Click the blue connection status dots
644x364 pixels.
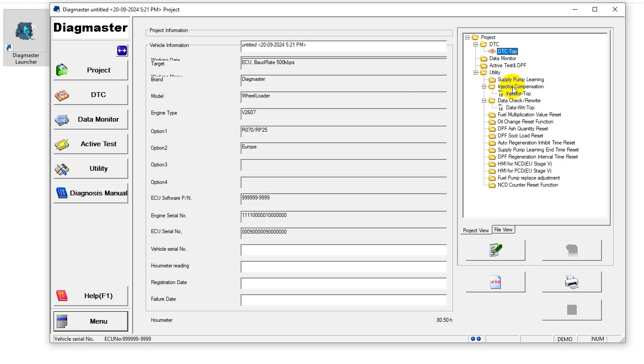coord(475,339)
